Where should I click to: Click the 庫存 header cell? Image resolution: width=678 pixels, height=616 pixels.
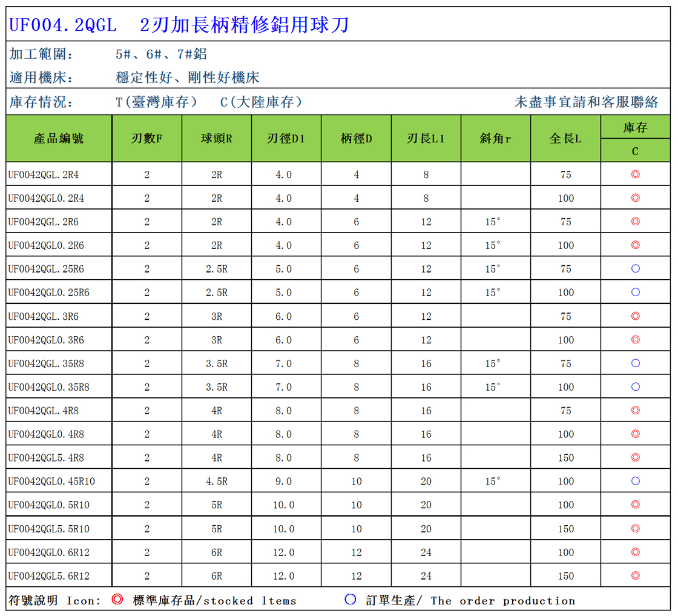pos(635,127)
